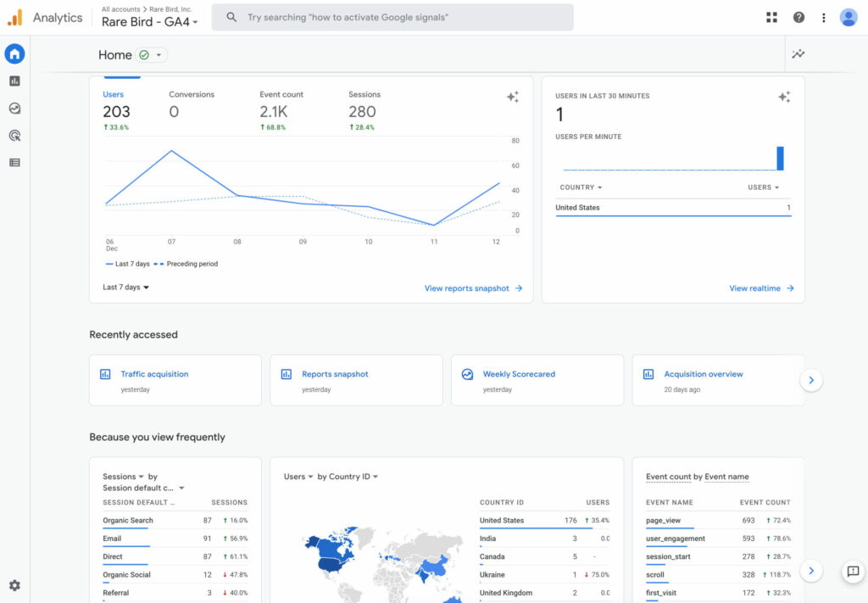
Task: Open the Users metric dropdown on map card
Action: click(x=298, y=477)
